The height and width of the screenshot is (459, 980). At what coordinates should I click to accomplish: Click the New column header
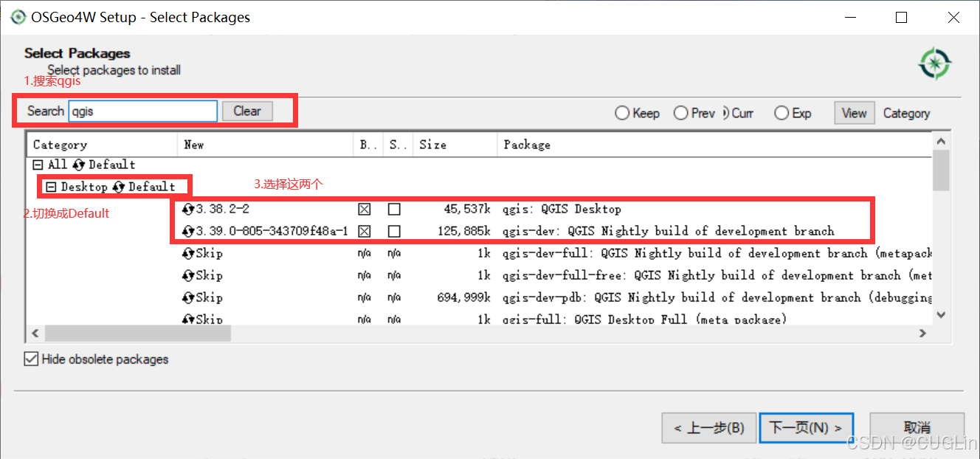point(266,145)
